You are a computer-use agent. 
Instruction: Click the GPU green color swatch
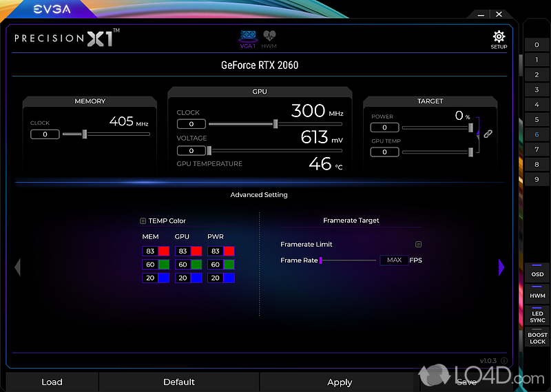196,265
